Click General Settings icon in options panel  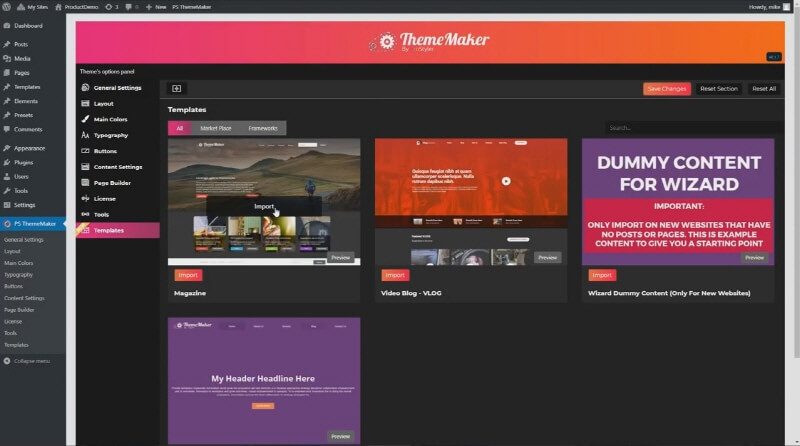click(x=85, y=88)
